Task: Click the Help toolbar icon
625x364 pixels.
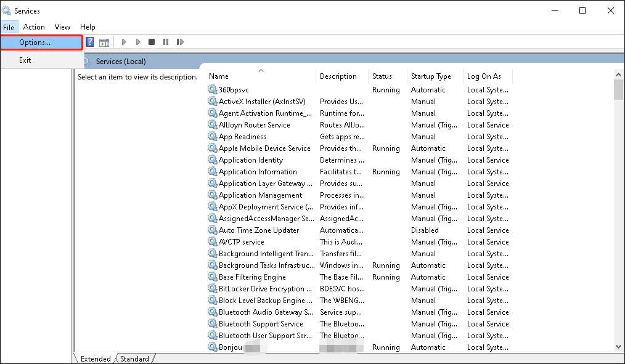Action: (90, 42)
